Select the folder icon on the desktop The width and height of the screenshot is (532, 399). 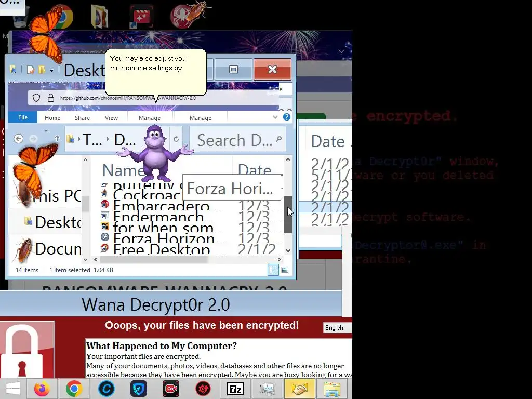pos(100,17)
